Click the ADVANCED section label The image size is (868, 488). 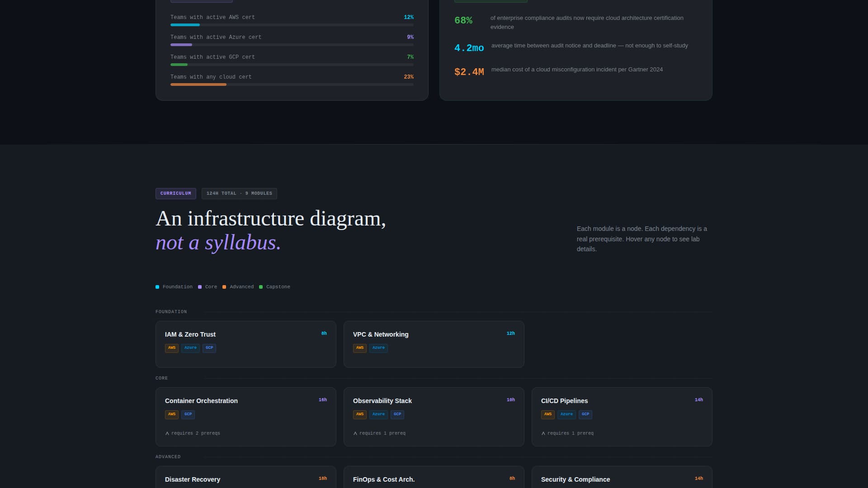pos(168,457)
